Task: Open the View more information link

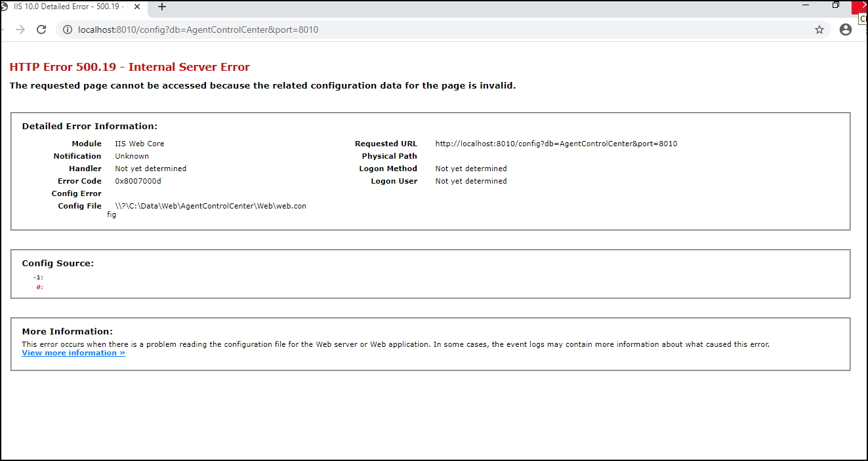Action: 73,353
